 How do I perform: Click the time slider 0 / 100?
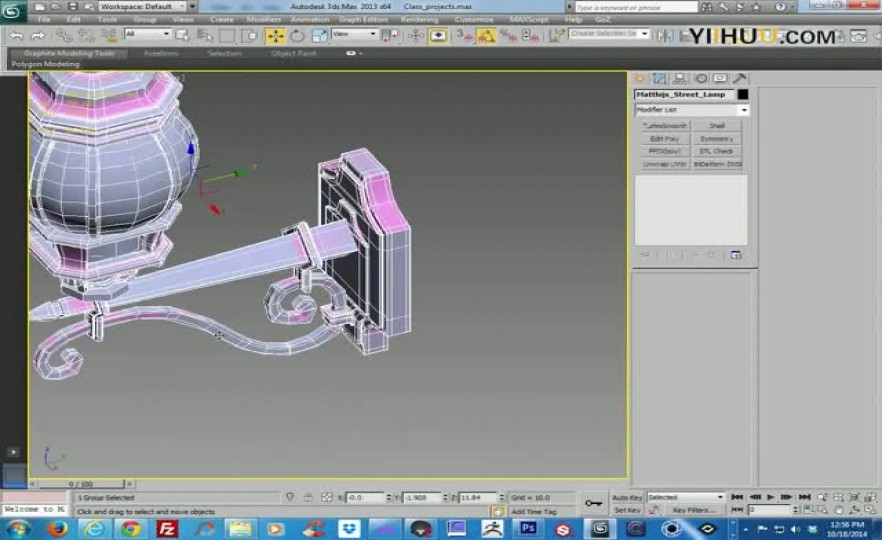point(81,484)
